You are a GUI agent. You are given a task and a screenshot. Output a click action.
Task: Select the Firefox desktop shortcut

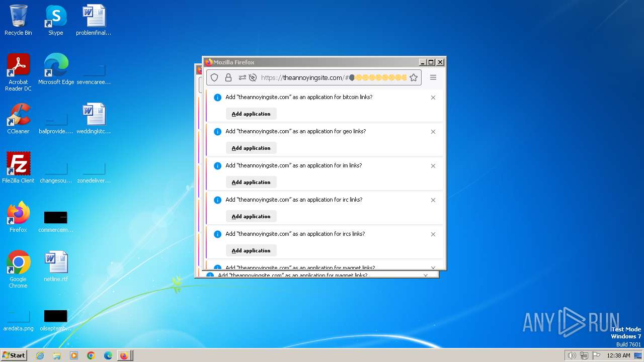coord(18,217)
